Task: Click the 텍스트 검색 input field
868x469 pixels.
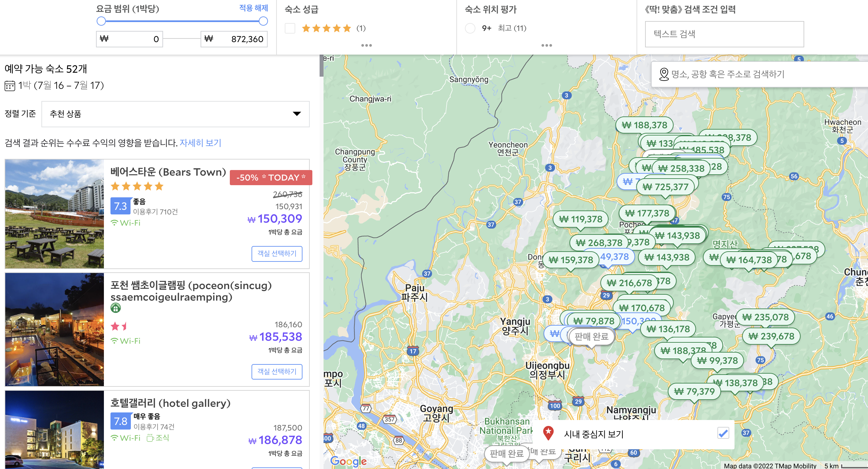Action: coord(724,34)
